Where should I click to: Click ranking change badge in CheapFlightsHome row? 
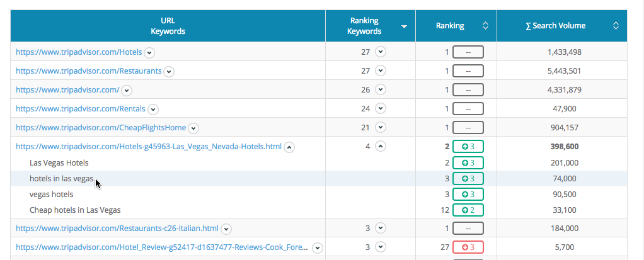[x=468, y=128]
